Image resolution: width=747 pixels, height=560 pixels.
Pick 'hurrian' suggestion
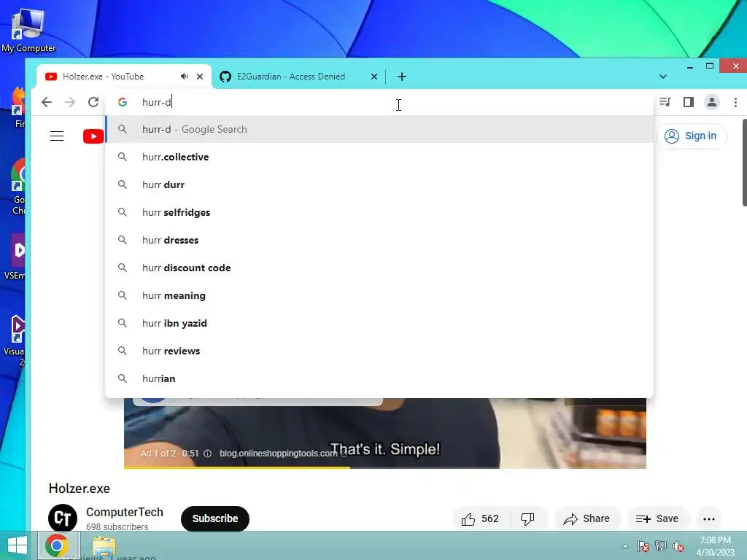pyautogui.click(x=379, y=378)
